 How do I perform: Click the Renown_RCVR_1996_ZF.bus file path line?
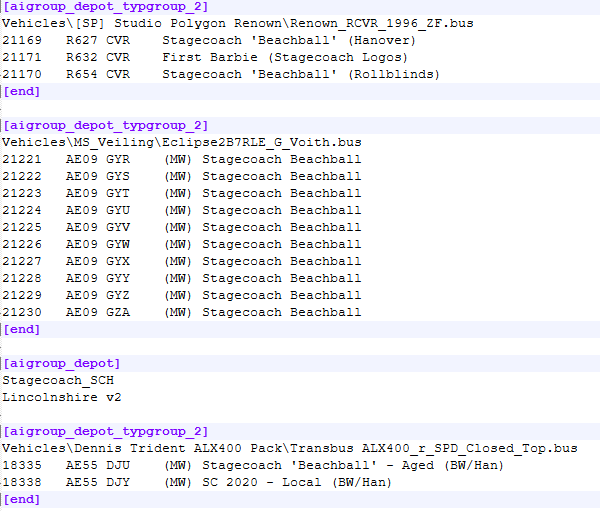(x=238, y=23)
